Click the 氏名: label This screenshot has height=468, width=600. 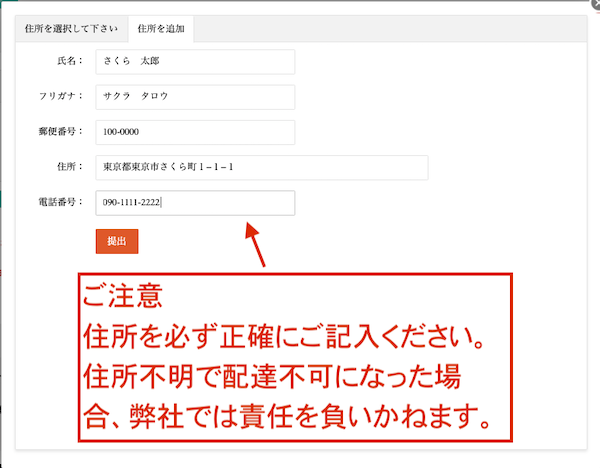70,61
